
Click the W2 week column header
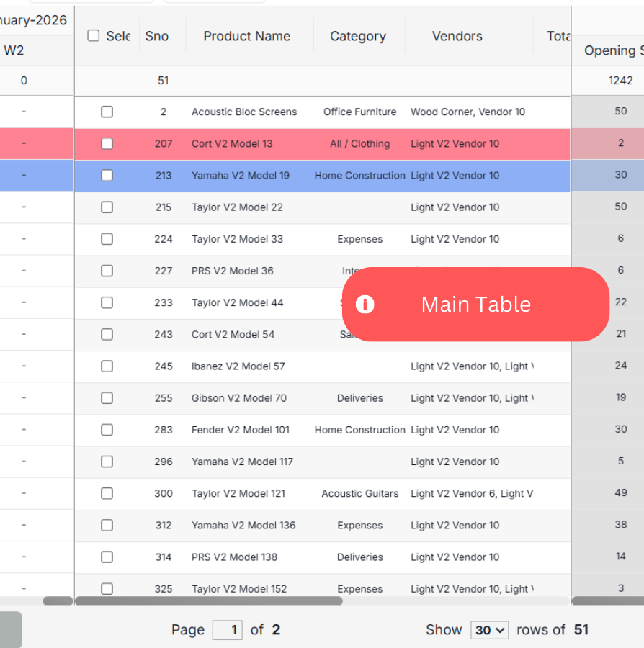click(14, 50)
